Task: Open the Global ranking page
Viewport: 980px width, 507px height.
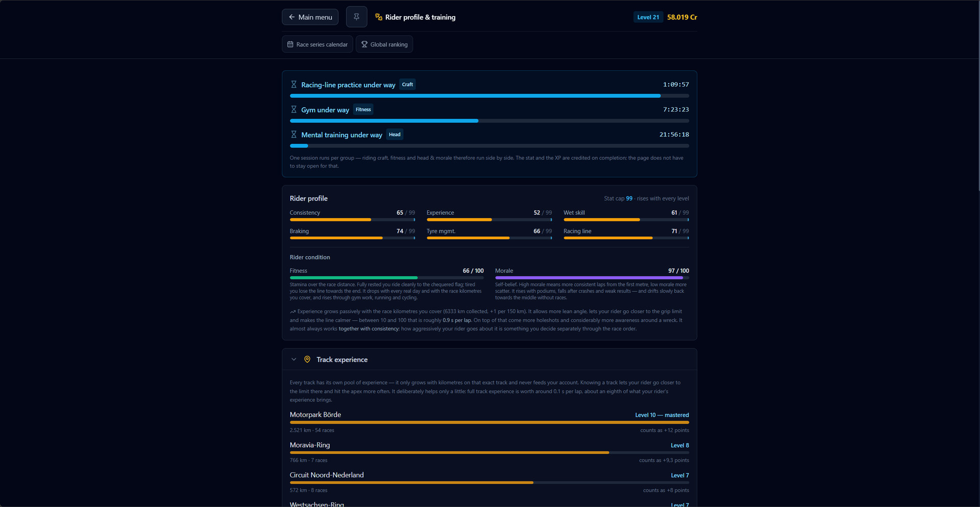Action: [x=384, y=44]
